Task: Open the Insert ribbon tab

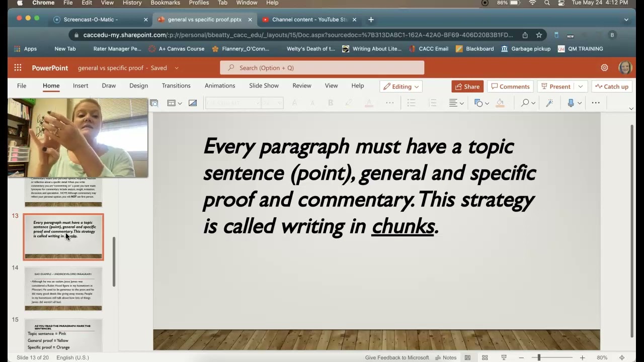Action: [80, 85]
